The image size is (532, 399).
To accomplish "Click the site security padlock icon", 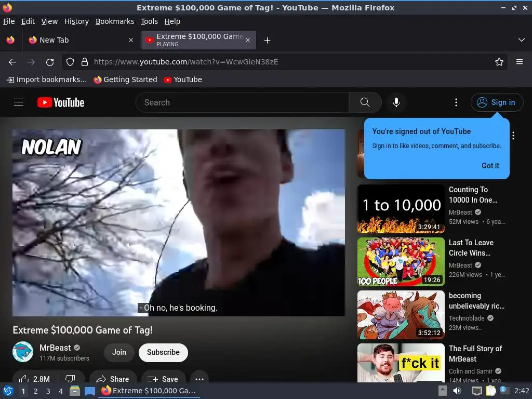I will (85, 62).
